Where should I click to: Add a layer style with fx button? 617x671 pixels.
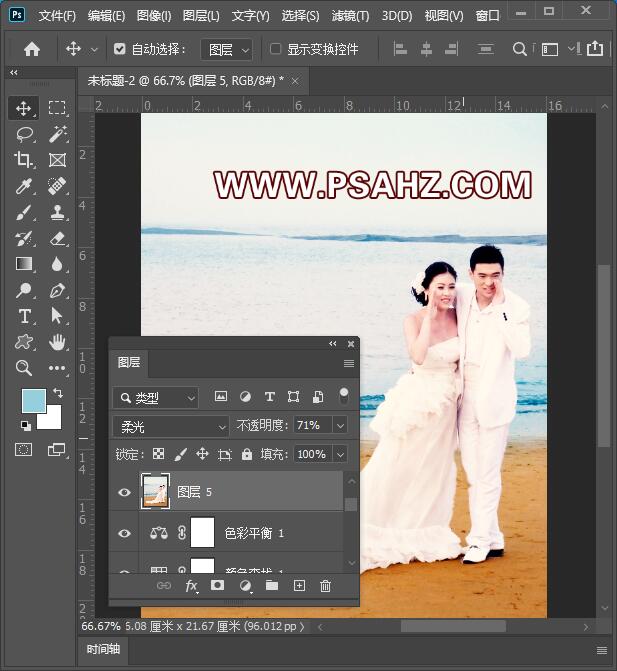pos(191,586)
